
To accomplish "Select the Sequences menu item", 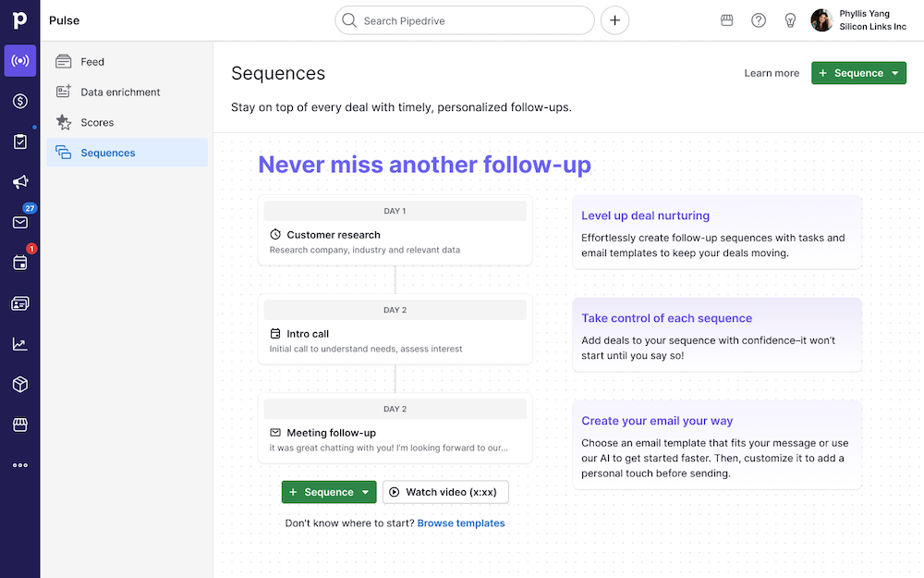I will [x=127, y=153].
